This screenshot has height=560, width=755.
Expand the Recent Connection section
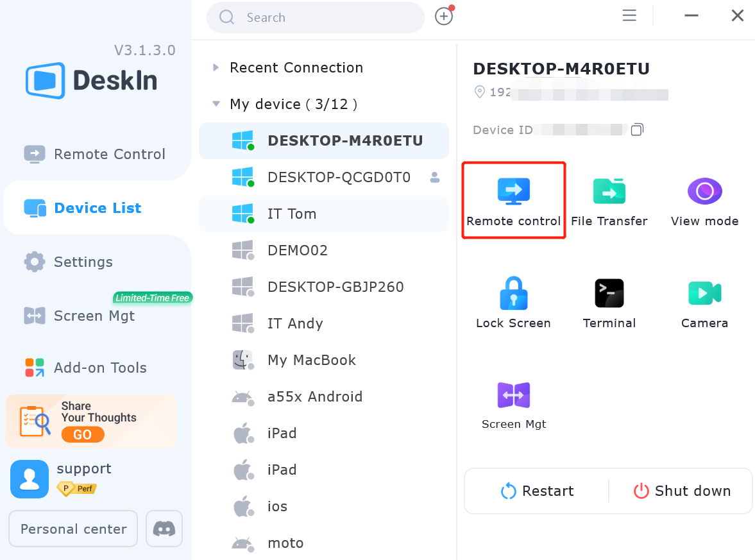pos(216,67)
